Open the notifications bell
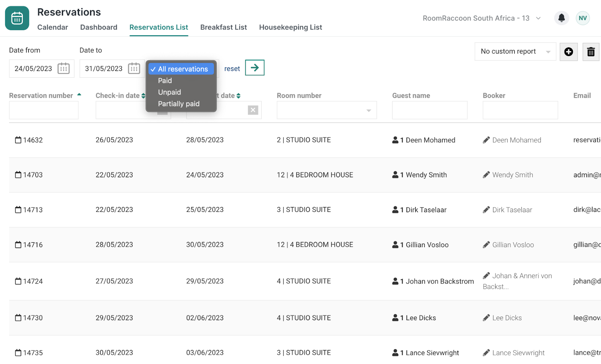 [562, 18]
